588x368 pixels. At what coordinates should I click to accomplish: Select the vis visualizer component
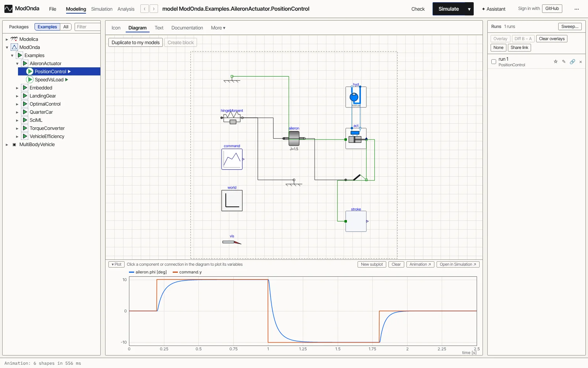click(x=232, y=242)
